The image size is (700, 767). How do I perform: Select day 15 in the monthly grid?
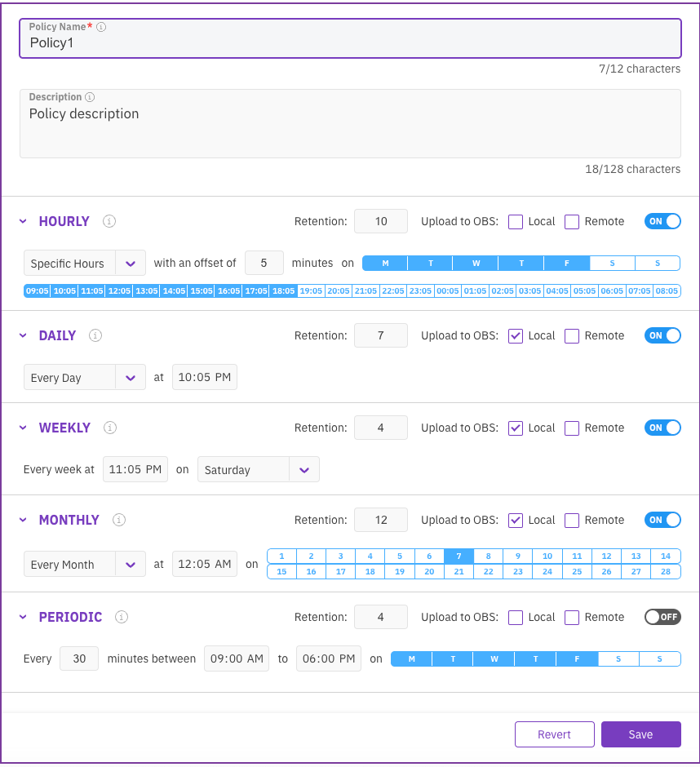point(281,572)
